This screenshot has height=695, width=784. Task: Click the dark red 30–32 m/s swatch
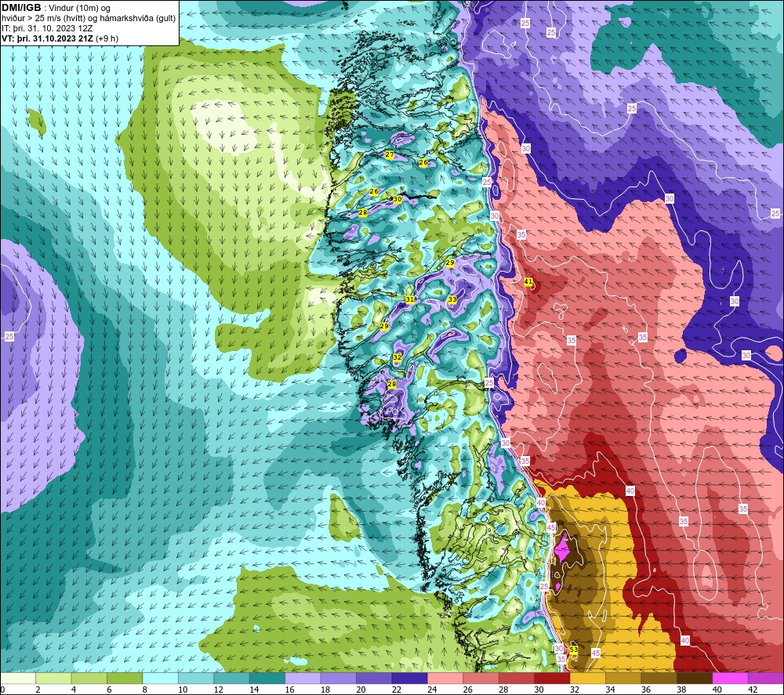coord(552,678)
